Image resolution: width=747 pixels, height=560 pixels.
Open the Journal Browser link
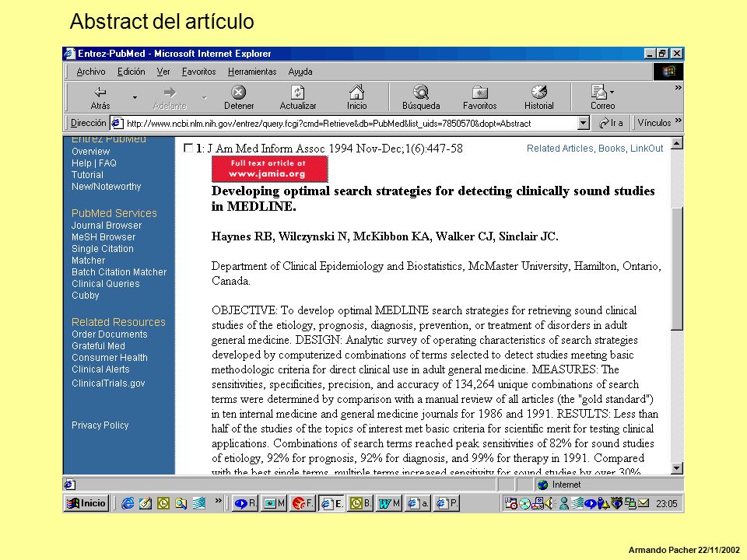click(x=107, y=226)
